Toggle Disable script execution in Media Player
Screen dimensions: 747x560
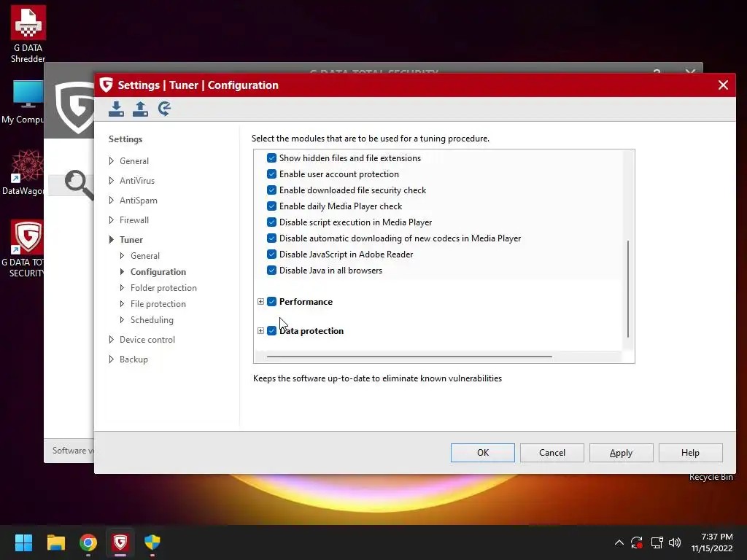271,222
